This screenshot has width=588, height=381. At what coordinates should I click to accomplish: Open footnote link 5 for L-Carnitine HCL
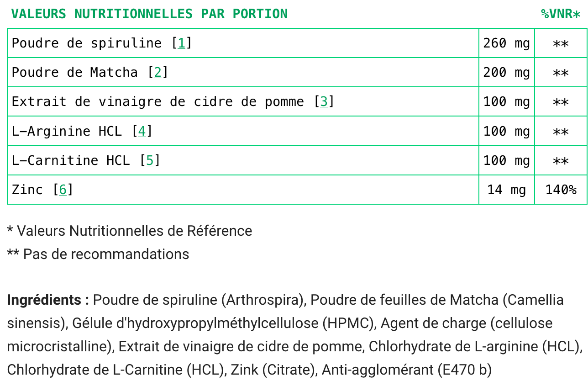pyautogui.click(x=150, y=161)
